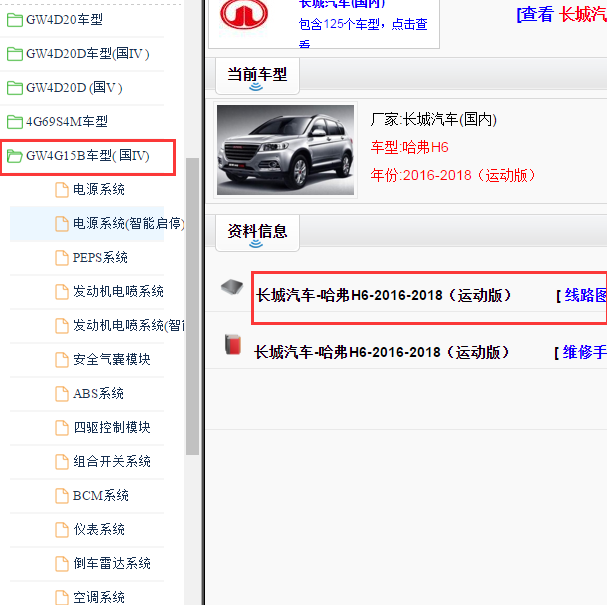This screenshot has width=607, height=605.
Task: Click 厂家:长城汽车(国内) text
Action: (434, 120)
